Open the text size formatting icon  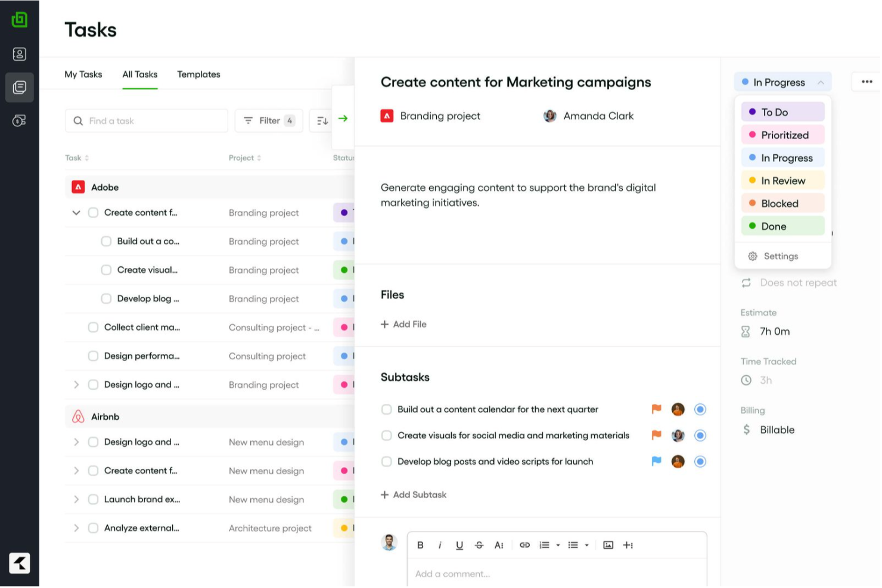499,545
